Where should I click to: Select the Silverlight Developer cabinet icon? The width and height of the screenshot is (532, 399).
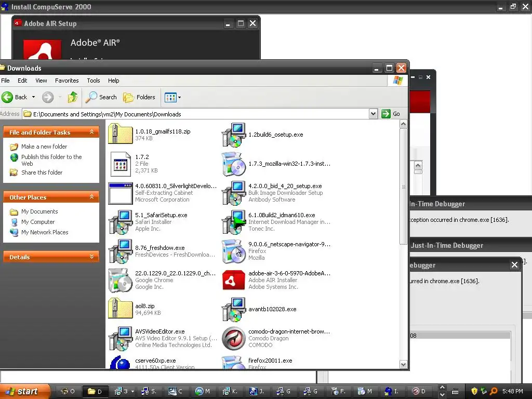point(120,193)
